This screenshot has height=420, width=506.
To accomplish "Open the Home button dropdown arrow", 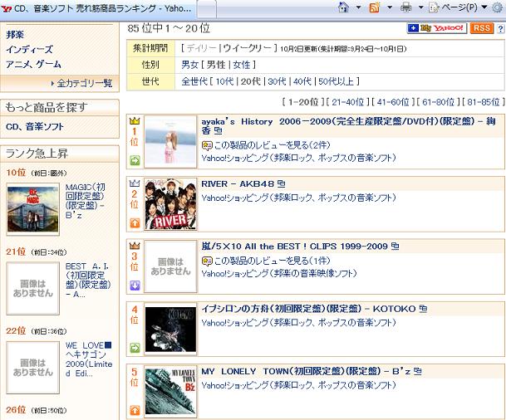I will tap(359, 7).
